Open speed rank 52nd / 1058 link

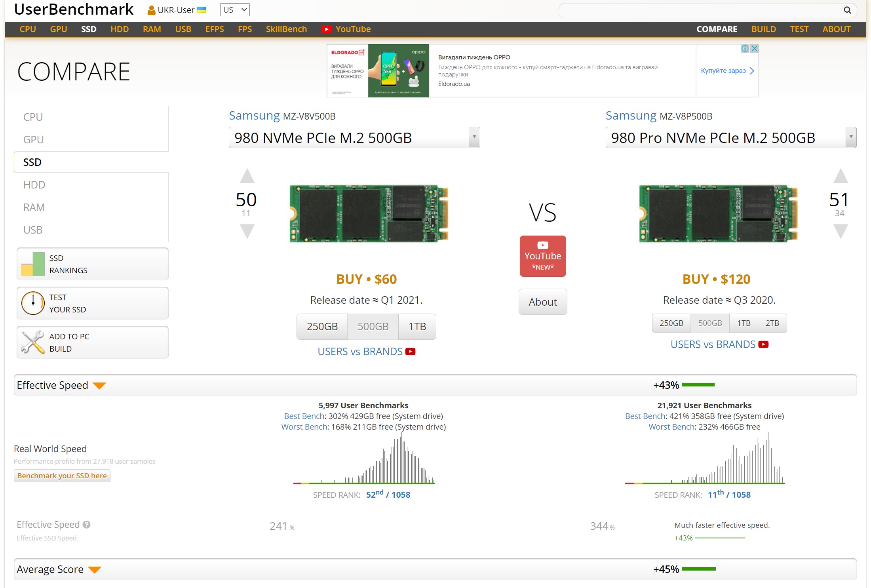388,494
